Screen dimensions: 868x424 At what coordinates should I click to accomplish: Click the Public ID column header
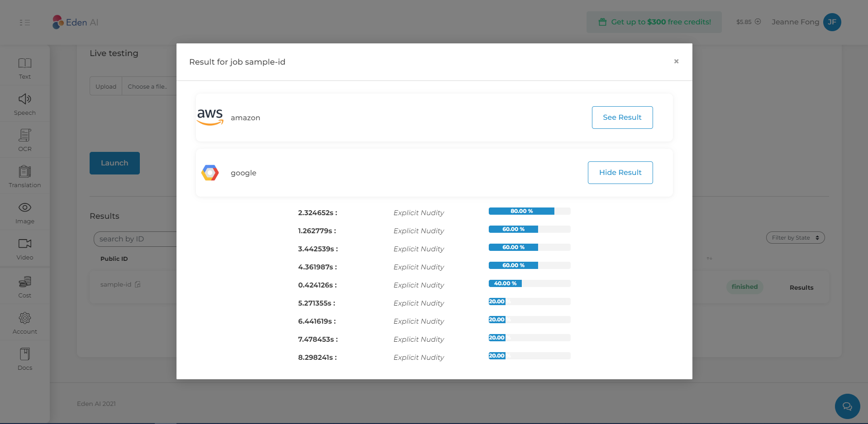tap(114, 259)
